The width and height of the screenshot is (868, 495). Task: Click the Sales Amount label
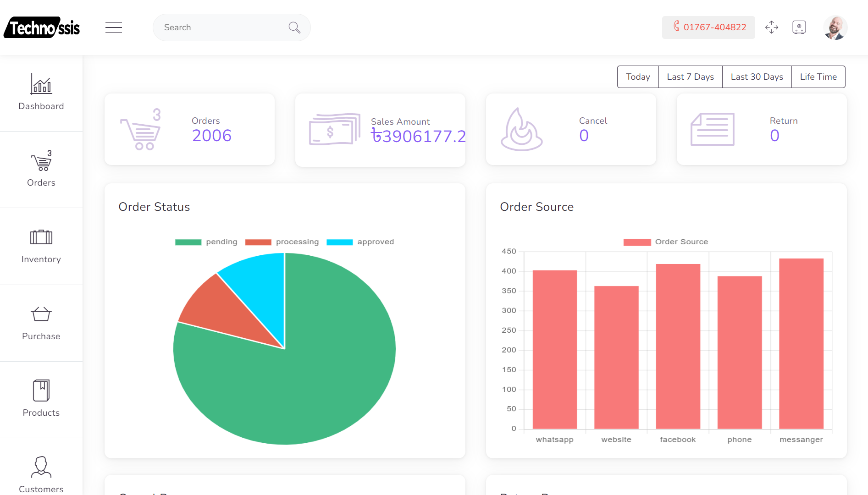400,121
